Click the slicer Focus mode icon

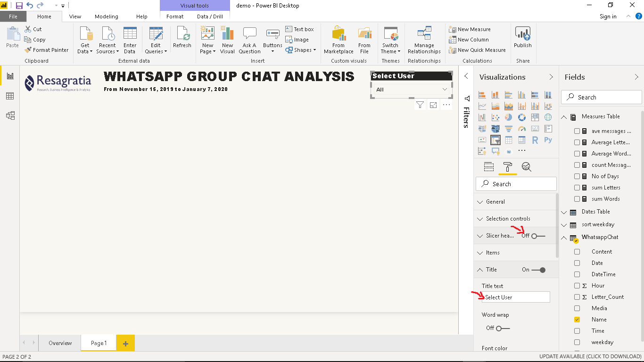pos(433,105)
